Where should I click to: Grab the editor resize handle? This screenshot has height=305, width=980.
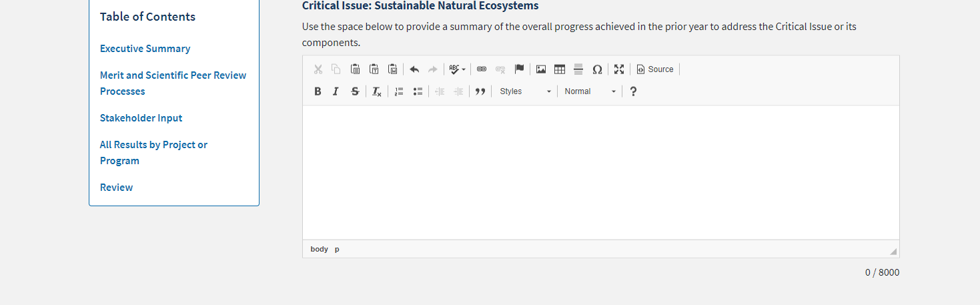[x=893, y=252]
